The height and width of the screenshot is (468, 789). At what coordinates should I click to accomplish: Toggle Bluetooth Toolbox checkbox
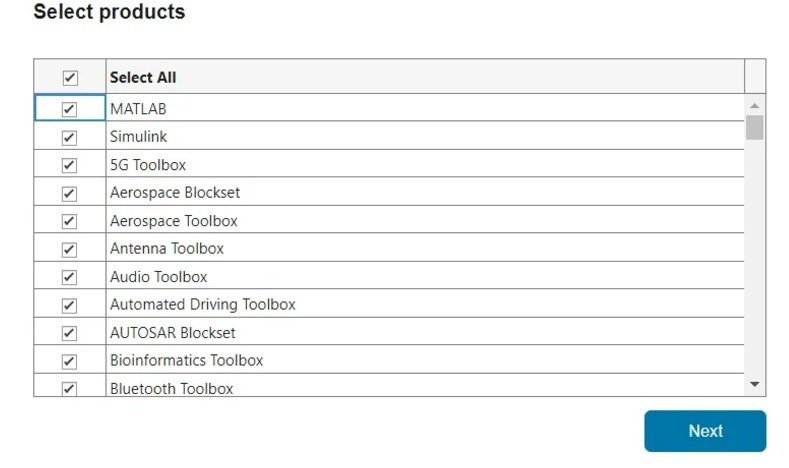pos(70,388)
